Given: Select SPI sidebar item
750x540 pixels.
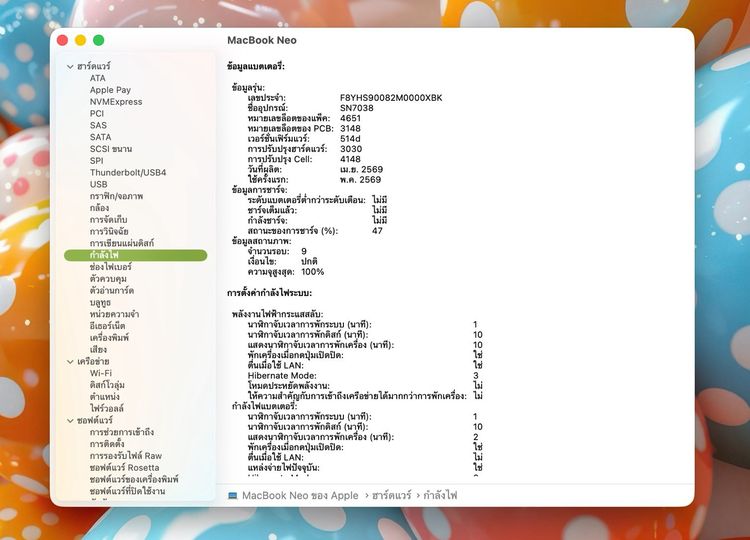Looking at the screenshot, I should click(96, 161).
